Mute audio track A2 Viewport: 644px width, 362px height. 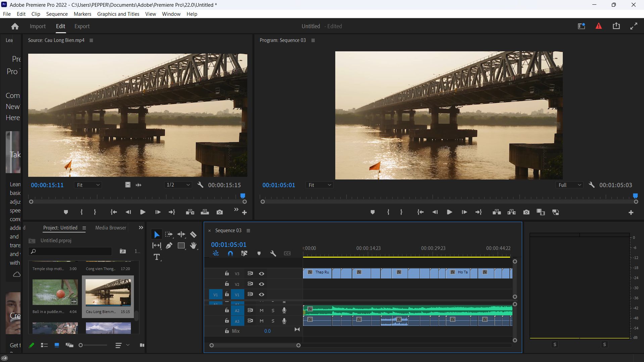pyautogui.click(x=261, y=311)
